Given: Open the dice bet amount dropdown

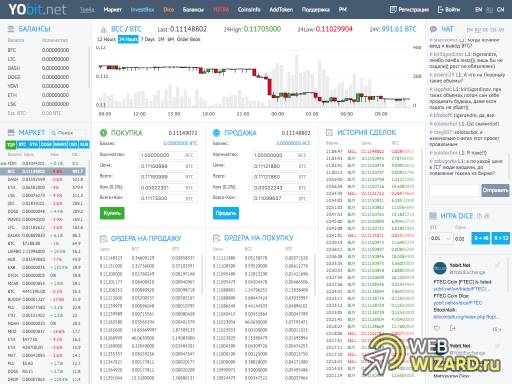Looking at the screenshot, I should click(440, 238).
